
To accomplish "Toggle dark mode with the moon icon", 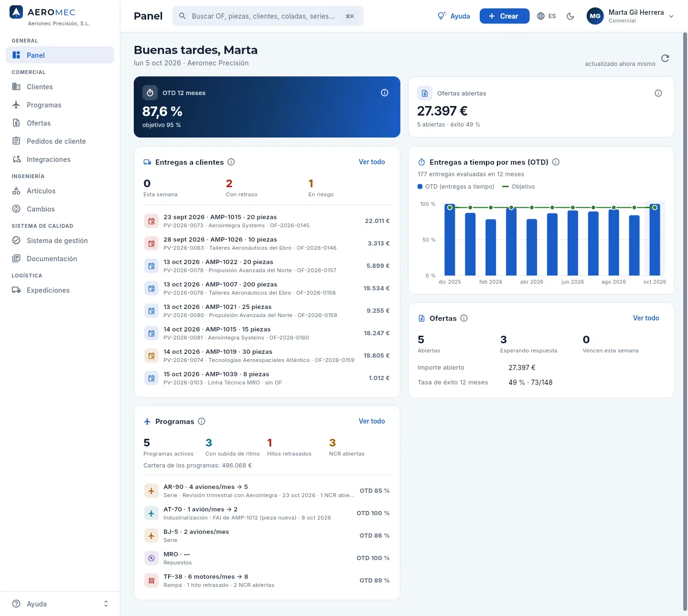I will coord(570,16).
